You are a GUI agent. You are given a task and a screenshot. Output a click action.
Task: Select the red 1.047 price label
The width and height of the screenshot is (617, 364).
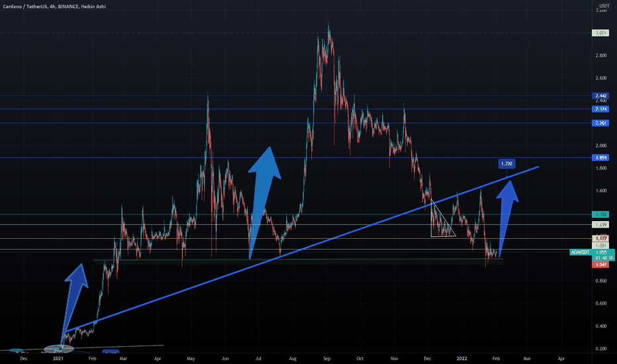coord(600,265)
